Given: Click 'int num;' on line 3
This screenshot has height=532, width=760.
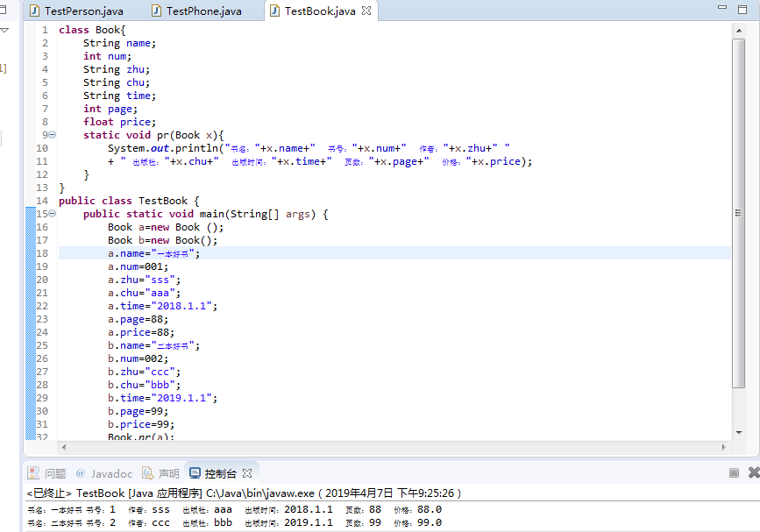Looking at the screenshot, I should coord(107,56).
